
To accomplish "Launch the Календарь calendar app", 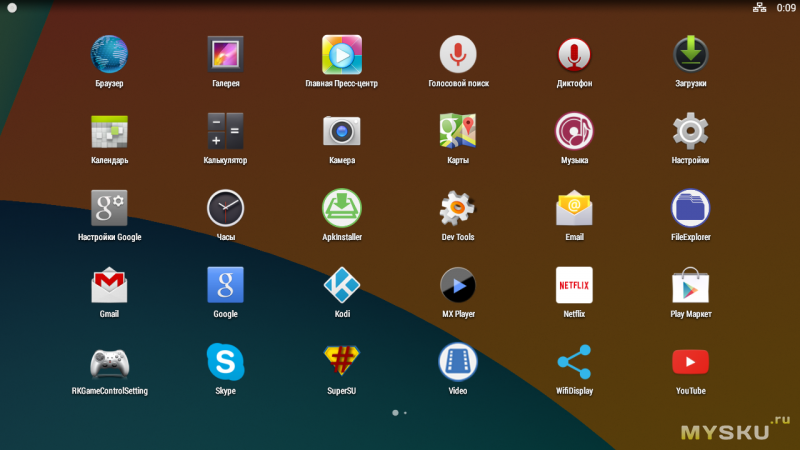I will coord(109,132).
